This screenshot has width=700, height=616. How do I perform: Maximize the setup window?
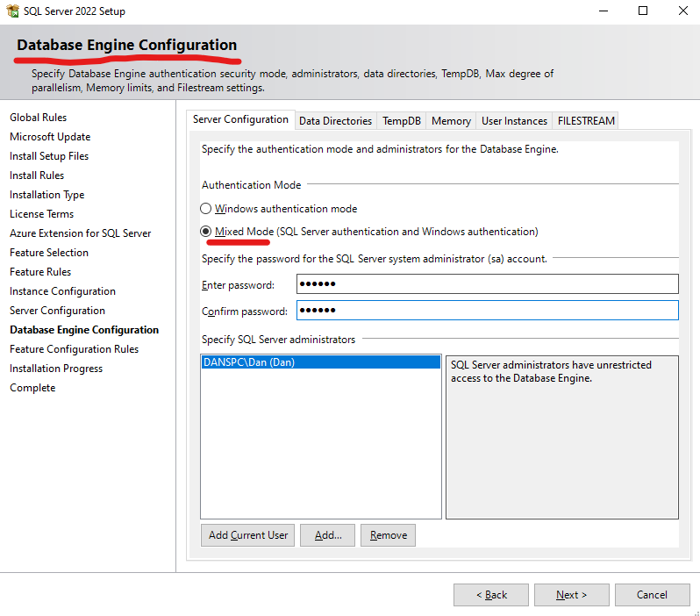point(643,11)
